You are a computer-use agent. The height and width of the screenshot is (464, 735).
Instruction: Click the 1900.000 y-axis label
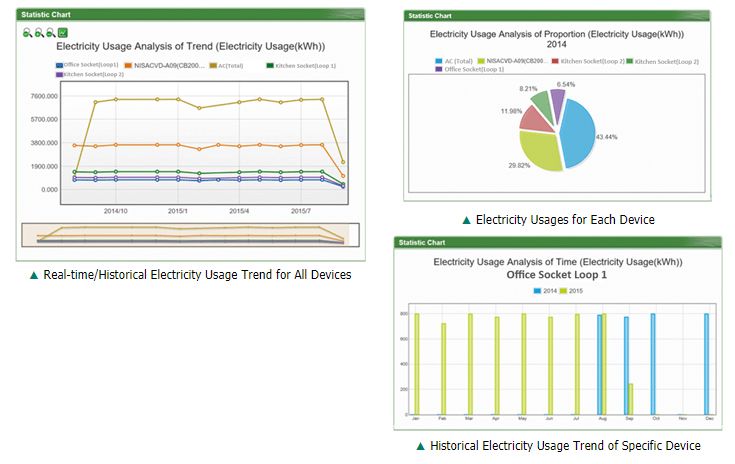click(44, 166)
